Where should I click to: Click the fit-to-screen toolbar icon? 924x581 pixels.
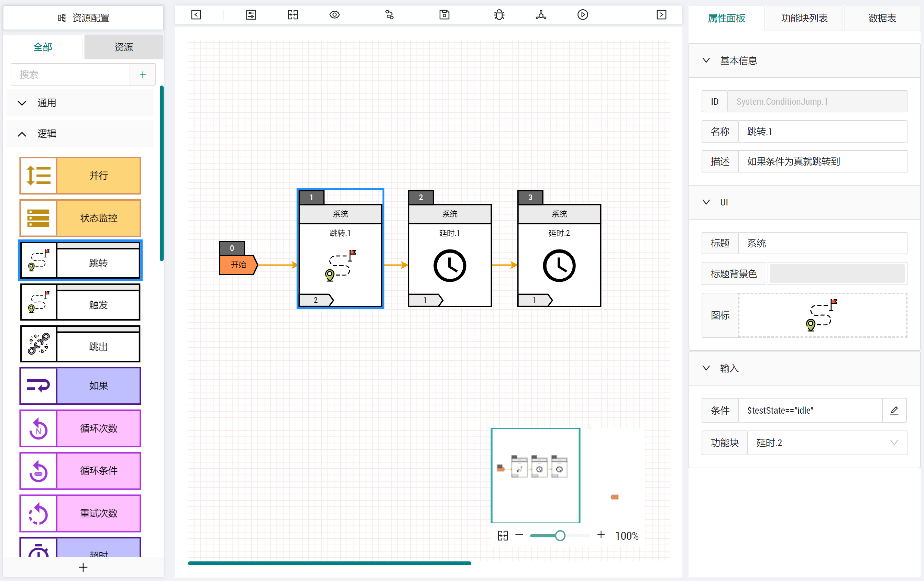click(x=293, y=15)
